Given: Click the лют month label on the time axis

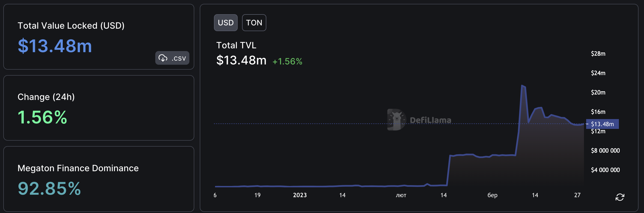Looking at the screenshot, I should click(401, 195).
